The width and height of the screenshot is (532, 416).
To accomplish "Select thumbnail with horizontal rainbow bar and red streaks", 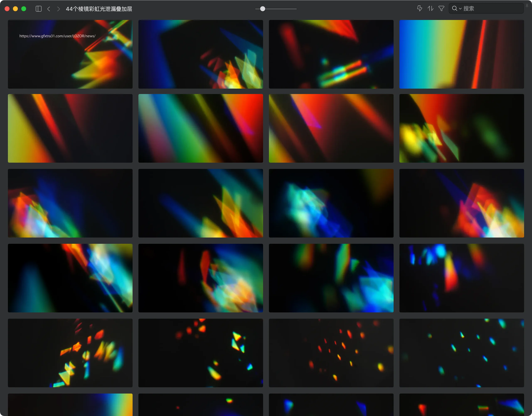I will point(331,54).
